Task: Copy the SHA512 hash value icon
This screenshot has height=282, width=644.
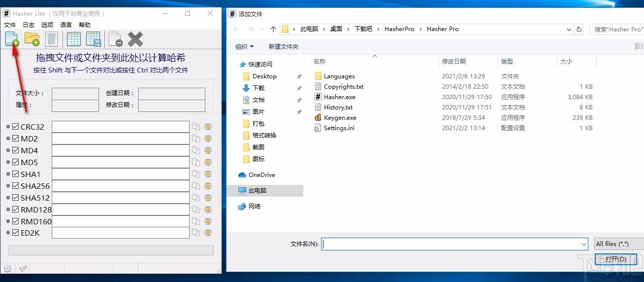Action: point(196,198)
